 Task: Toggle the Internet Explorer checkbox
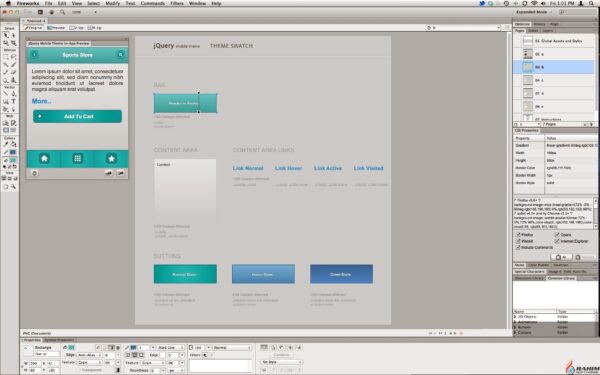(x=557, y=241)
